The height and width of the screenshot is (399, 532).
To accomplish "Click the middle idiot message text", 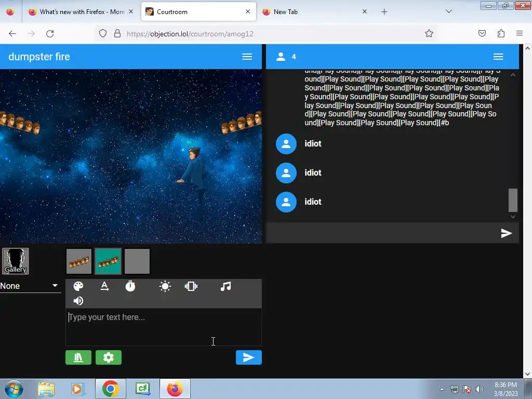I will 313,172.
